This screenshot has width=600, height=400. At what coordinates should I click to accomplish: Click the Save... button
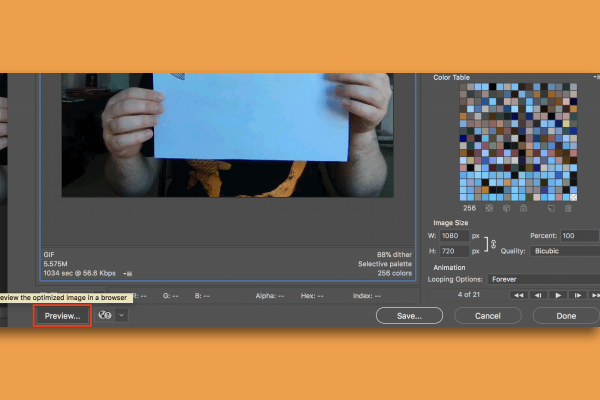409,316
